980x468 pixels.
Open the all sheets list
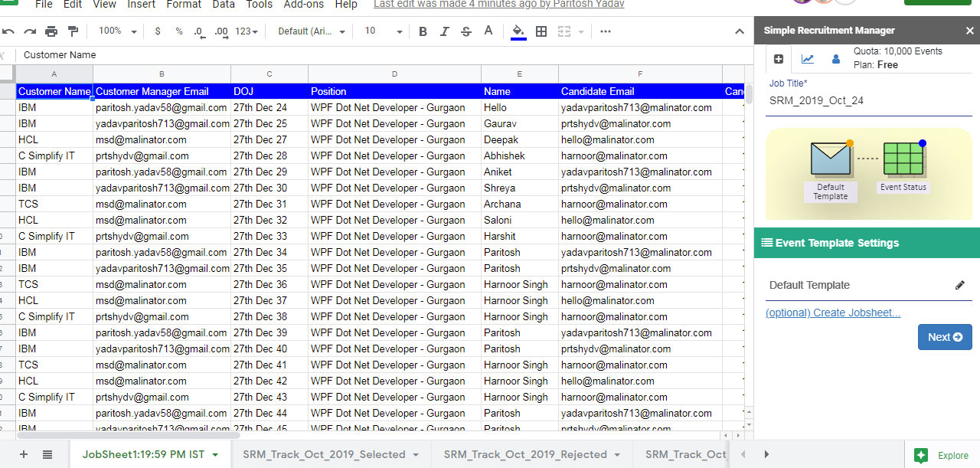(x=47, y=454)
